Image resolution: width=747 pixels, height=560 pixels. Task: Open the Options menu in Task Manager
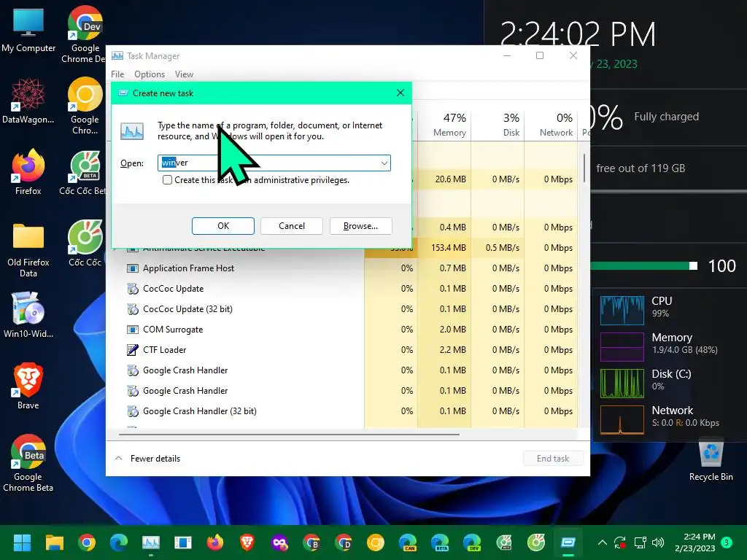click(149, 74)
